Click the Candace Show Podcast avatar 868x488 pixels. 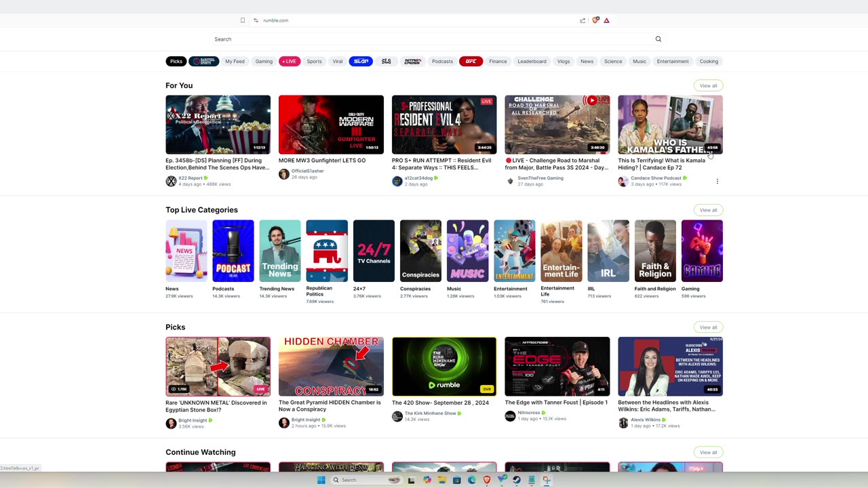click(623, 181)
